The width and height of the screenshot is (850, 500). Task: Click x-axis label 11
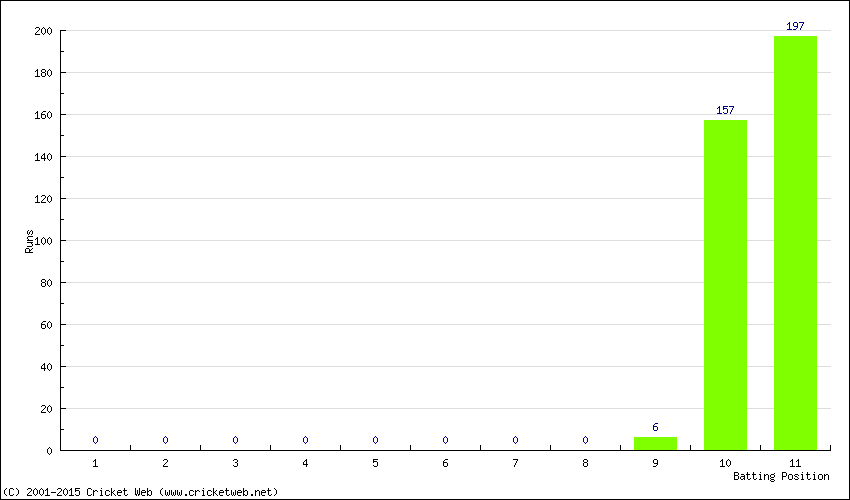(795, 463)
